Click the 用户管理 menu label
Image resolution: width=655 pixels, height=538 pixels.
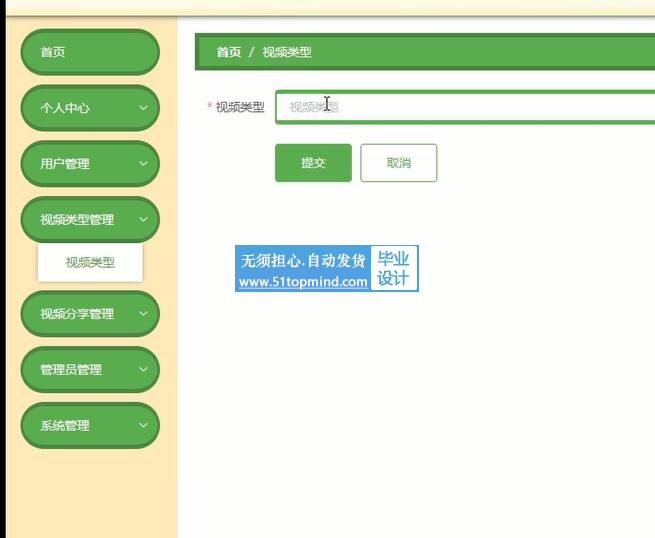(65, 164)
